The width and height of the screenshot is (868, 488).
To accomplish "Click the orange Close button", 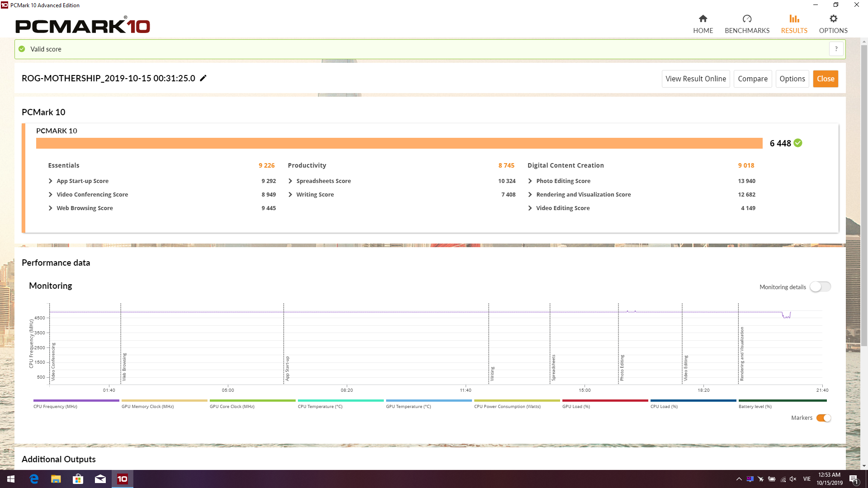I will point(825,79).
